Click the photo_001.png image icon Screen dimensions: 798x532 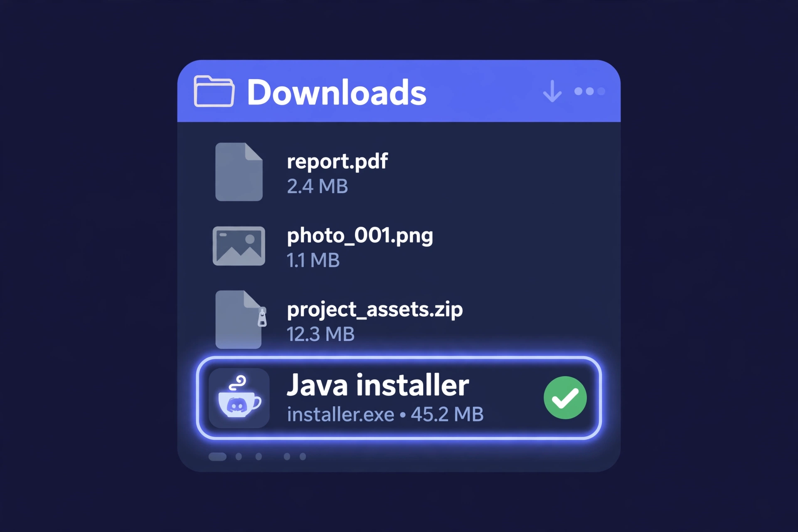pyautogui.click(x=239, y=246)
